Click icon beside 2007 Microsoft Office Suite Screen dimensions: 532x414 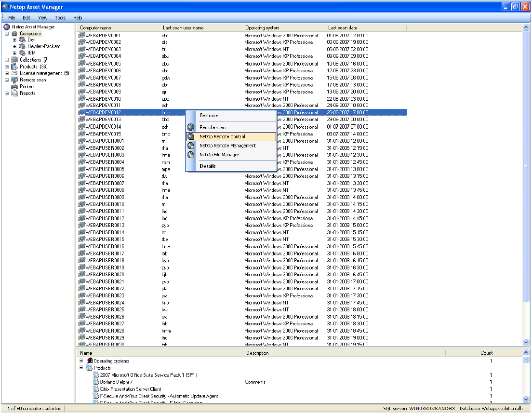[x=96, y=375]
